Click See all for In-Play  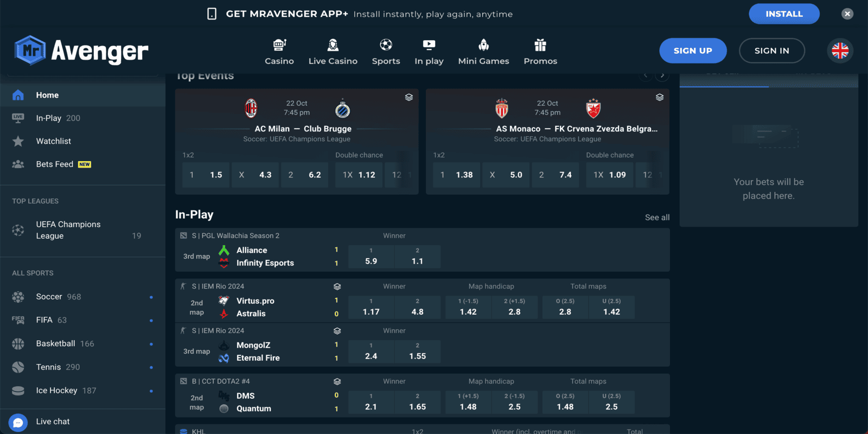point(657,218)
